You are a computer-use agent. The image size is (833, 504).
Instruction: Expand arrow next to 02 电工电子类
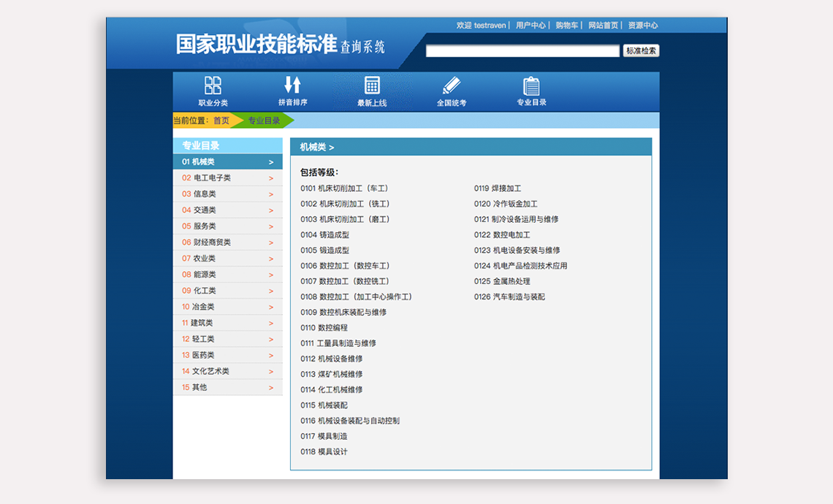[x=271, y=178]
